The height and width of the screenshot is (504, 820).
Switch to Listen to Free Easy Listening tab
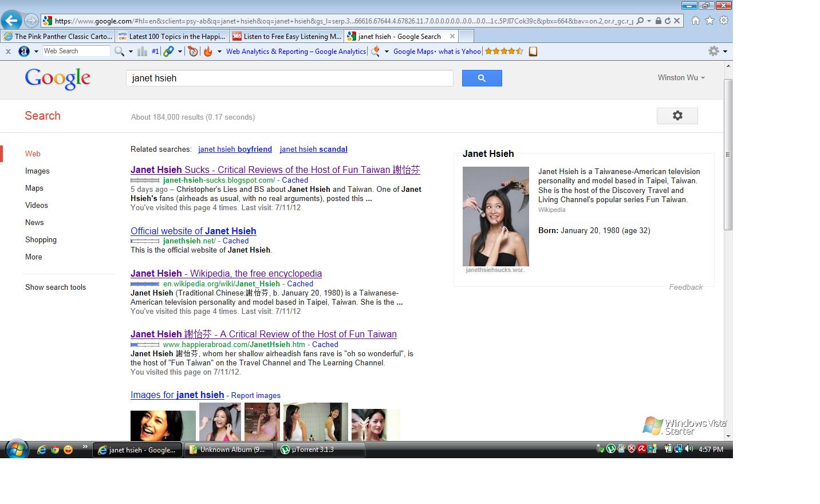click(x=286, y=36)
